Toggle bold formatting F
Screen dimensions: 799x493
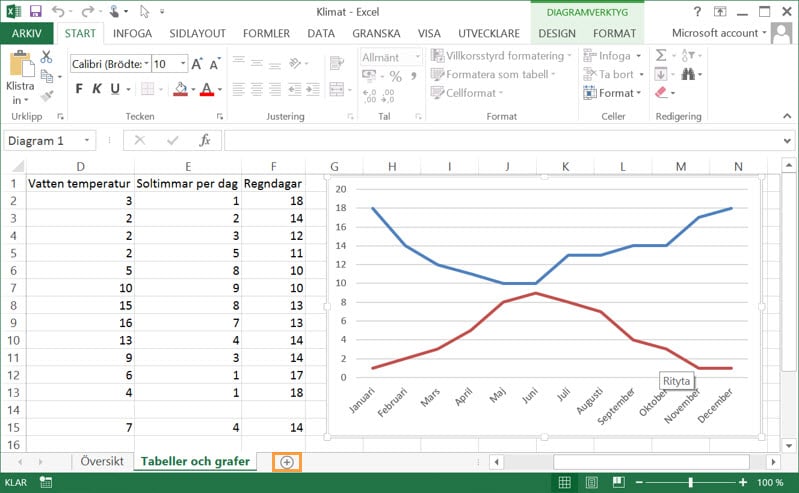pyautogui.click(x=79, y=89)
